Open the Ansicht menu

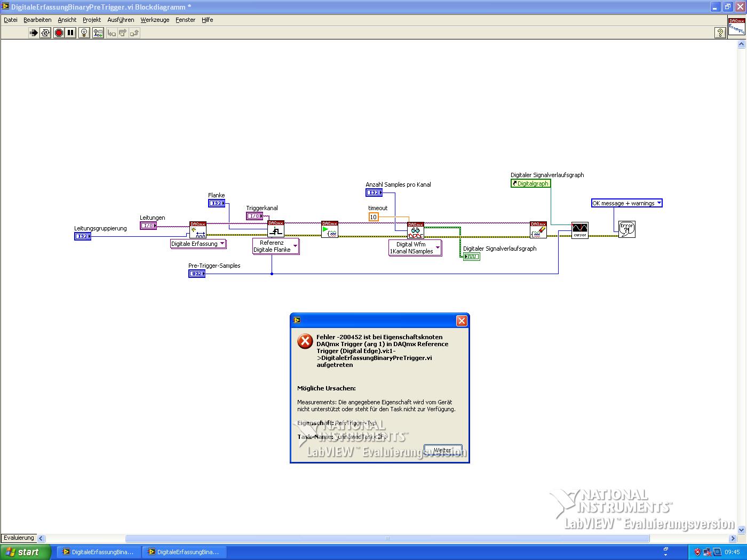(67, 20)
